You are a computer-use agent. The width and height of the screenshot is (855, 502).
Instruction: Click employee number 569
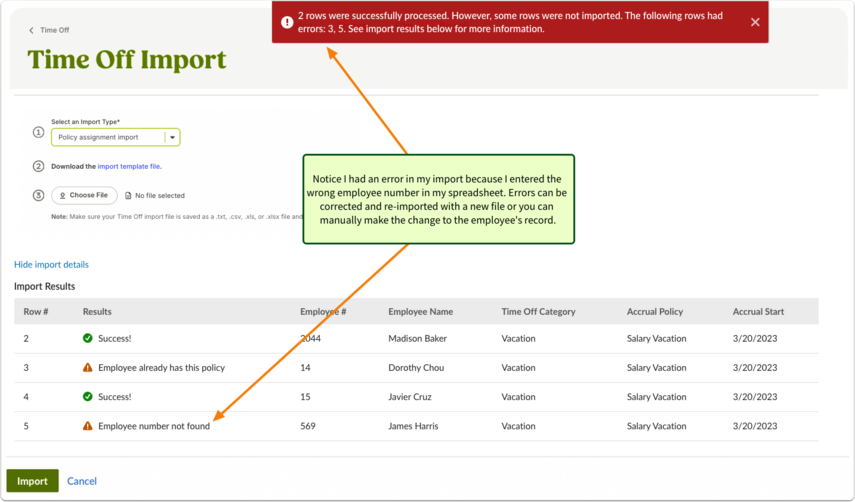point(308,426)
